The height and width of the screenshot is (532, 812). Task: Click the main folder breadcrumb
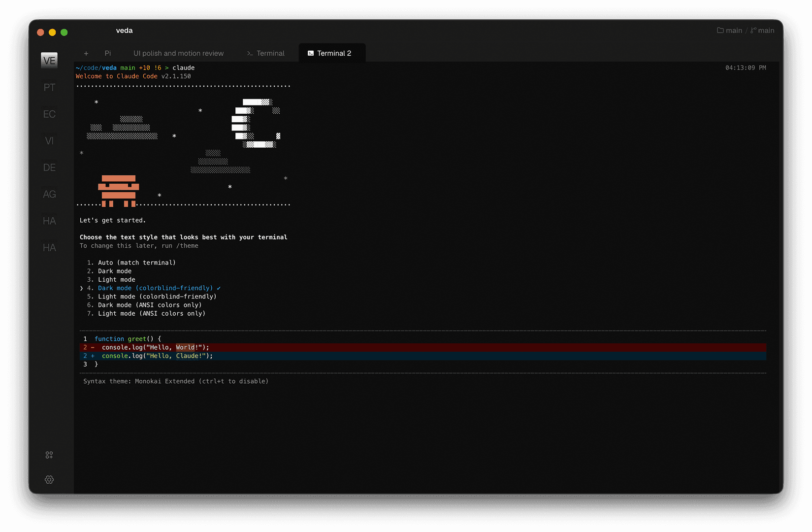click(730, 31)
